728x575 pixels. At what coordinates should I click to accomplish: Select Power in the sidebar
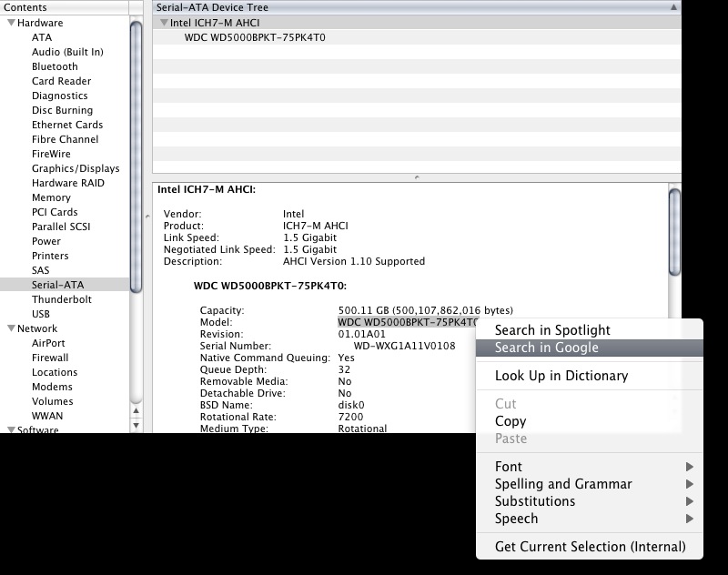46,241
